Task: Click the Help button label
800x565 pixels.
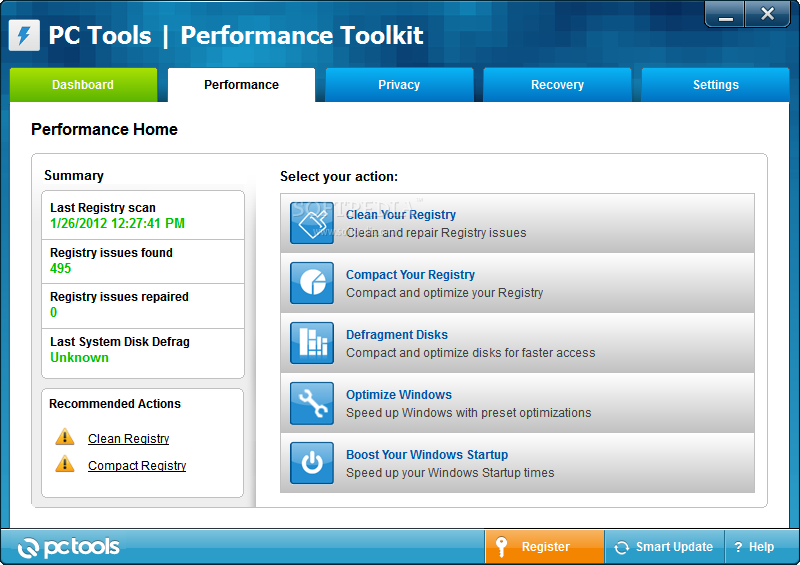Action: pyautogui.click(x=761, y=547)
